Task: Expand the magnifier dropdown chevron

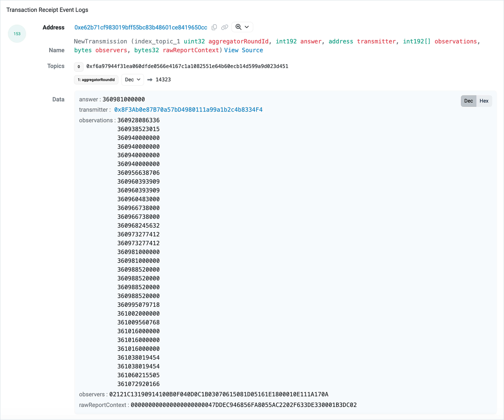Action: coord(247,27)
